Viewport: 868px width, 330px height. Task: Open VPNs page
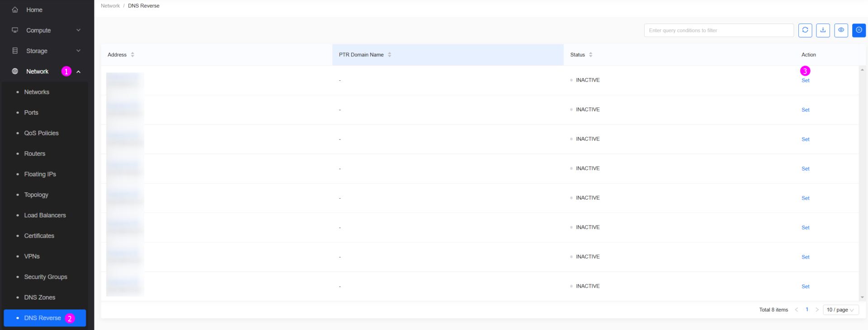click(32, 256)
